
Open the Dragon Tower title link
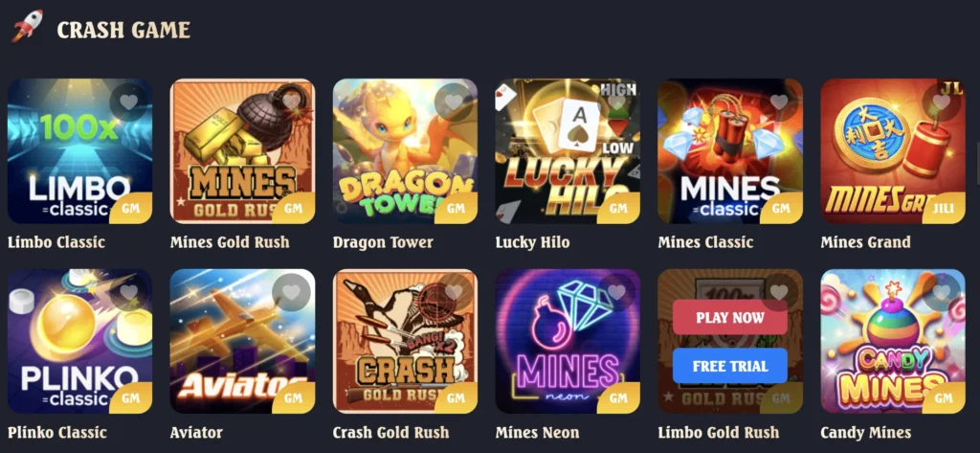coord(383,242)
